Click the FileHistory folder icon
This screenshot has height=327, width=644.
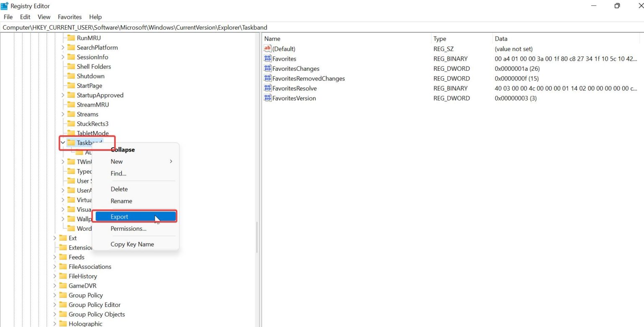tap(64, 276)
